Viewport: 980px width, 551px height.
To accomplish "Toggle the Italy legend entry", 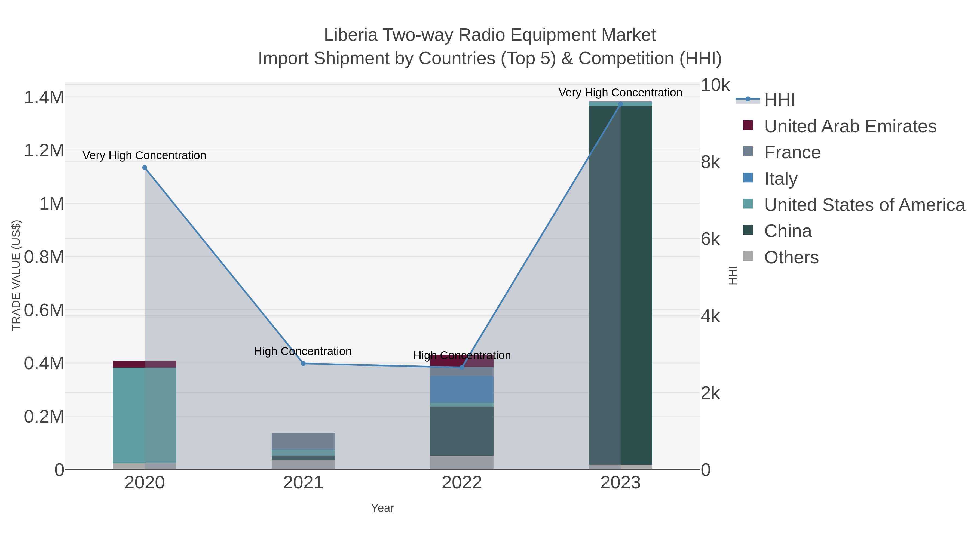I will coord(770,178).
